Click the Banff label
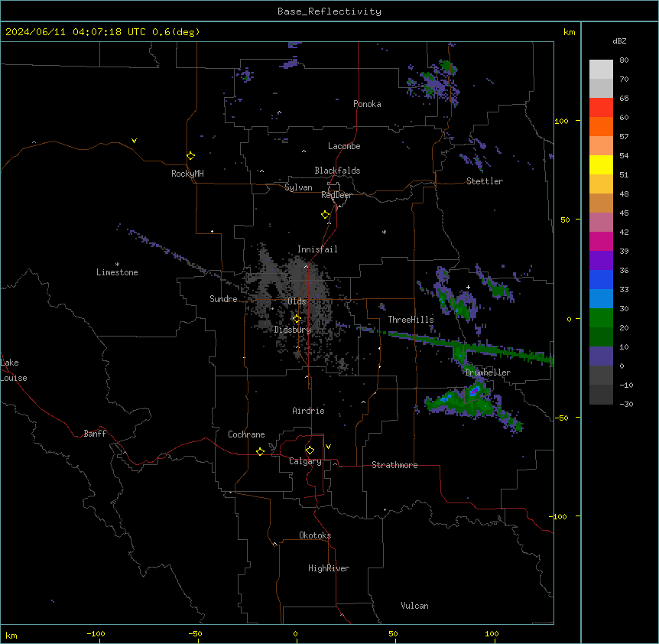659x644 pixels. (x=95, y=434)
